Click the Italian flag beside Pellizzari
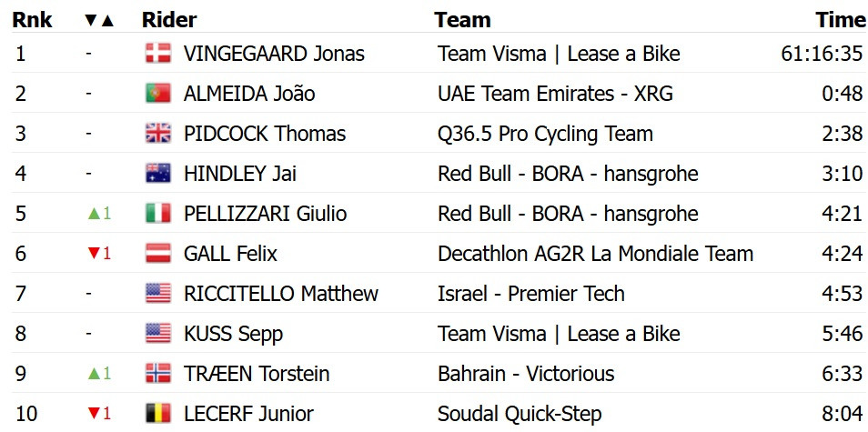 click(157, 214)
